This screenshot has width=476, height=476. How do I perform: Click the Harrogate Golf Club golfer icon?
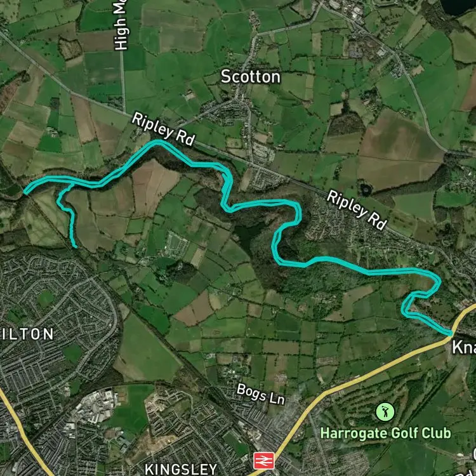385,413
